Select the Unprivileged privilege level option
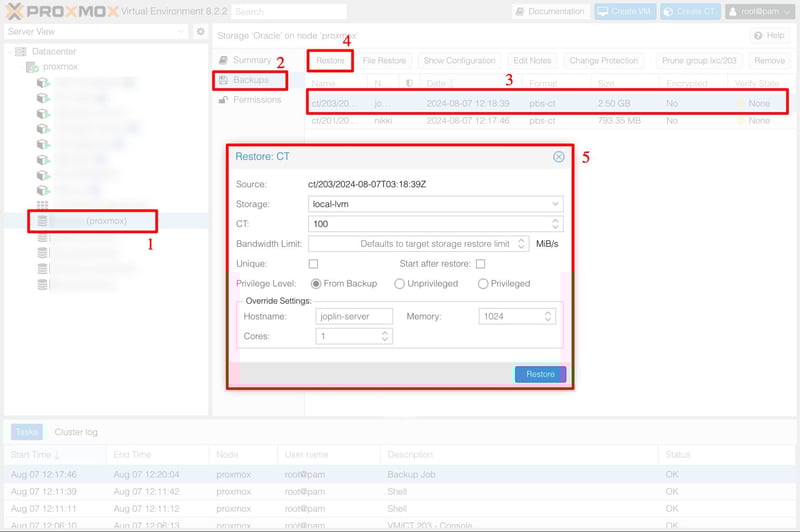Image resolution: width=800 pixels, height=532 pixels. [399, 284]
